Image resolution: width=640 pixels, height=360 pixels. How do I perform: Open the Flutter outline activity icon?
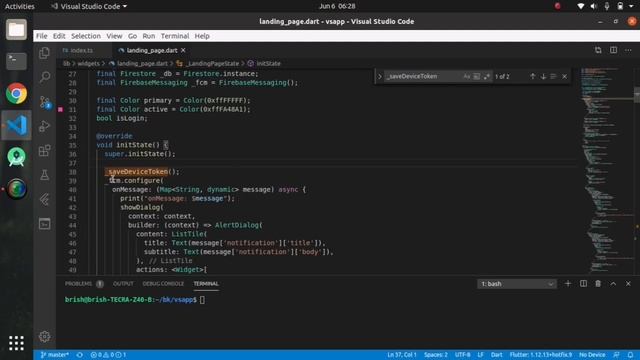44,200
